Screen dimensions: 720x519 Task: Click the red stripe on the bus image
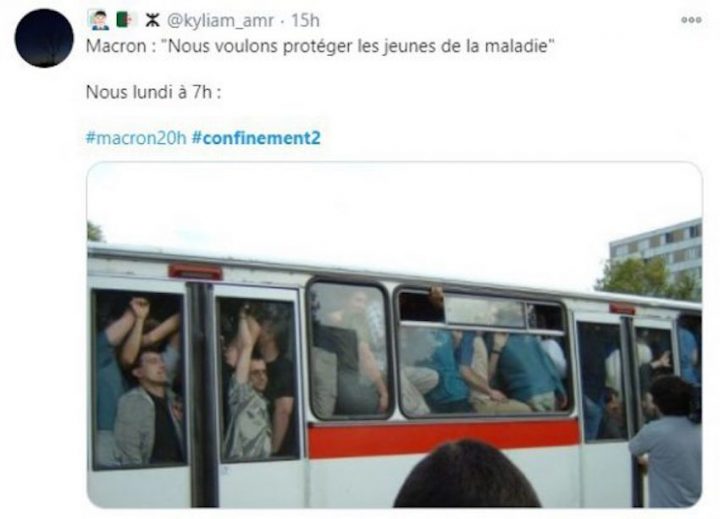444,437
